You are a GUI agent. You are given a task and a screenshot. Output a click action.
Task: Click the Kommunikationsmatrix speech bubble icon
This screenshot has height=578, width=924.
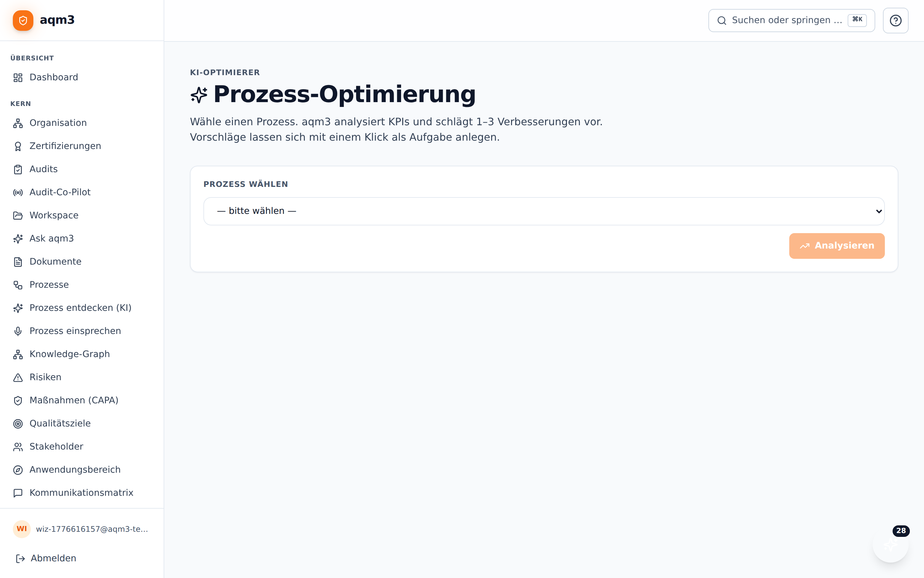coord(18,493)
